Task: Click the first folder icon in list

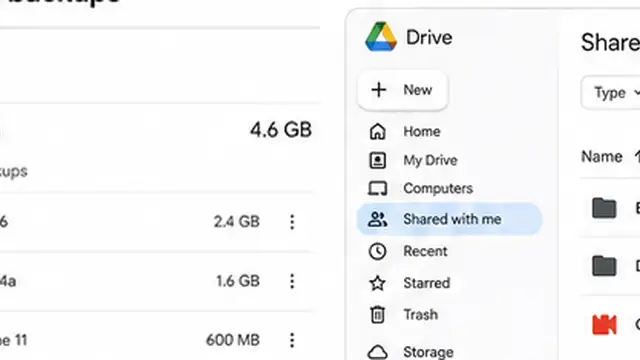Action: (x=604, y=208)
